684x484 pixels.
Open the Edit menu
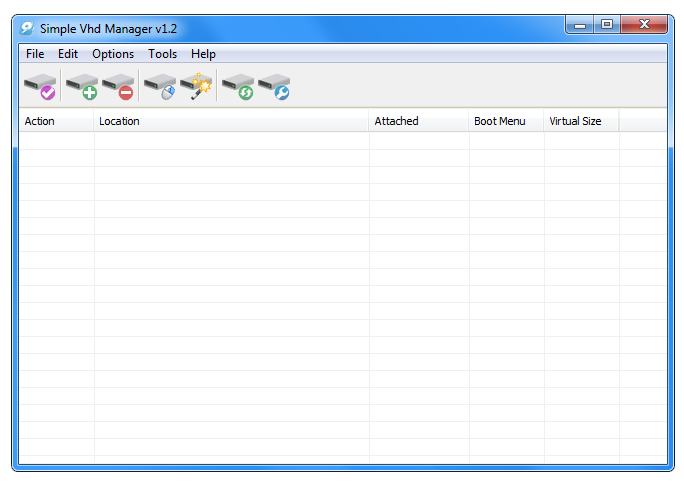(x=68, y=54)
